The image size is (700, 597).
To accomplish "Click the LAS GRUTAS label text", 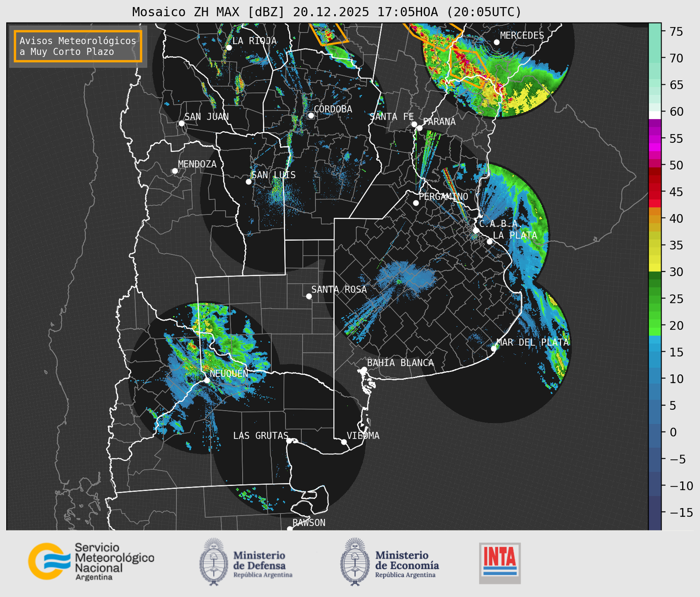I will [261, 436].
